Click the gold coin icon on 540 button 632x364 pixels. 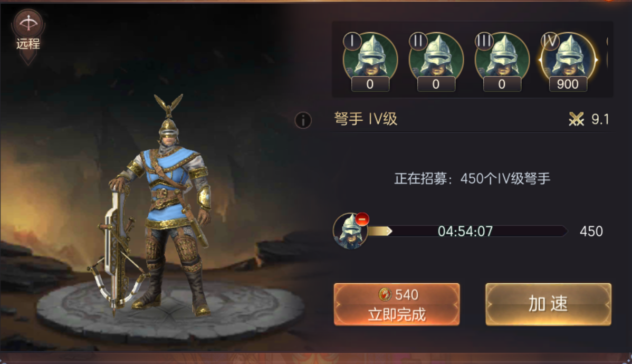(x=385, y=294)
